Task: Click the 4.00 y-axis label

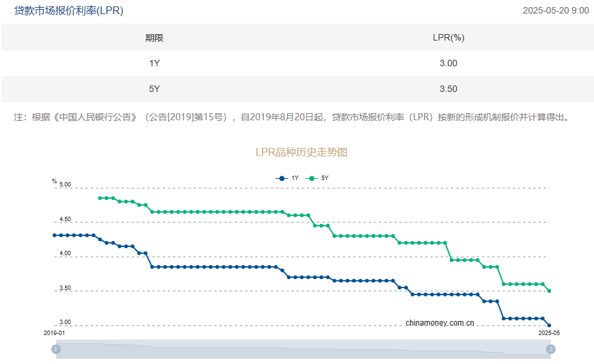Action: [65, 253]
